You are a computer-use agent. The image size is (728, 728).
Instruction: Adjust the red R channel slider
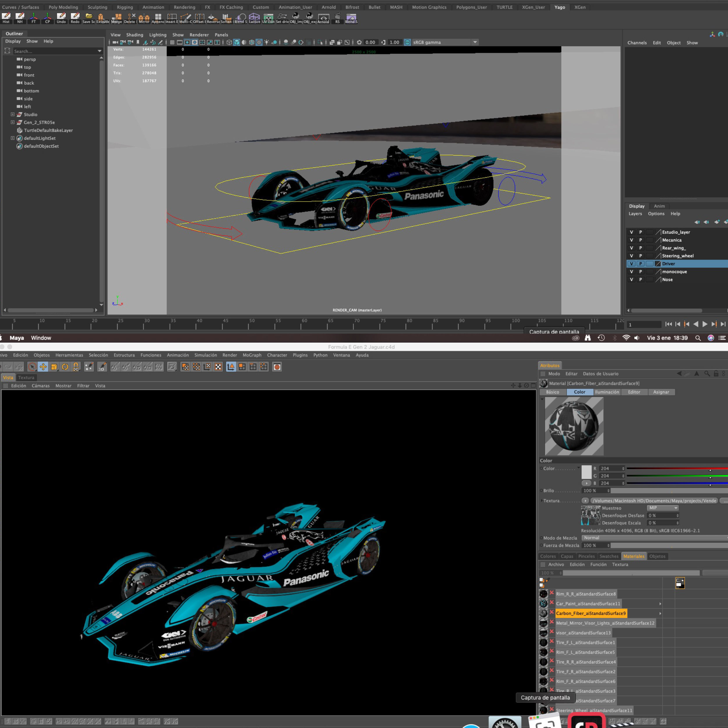pyautogui.click(x=677, y=468)
